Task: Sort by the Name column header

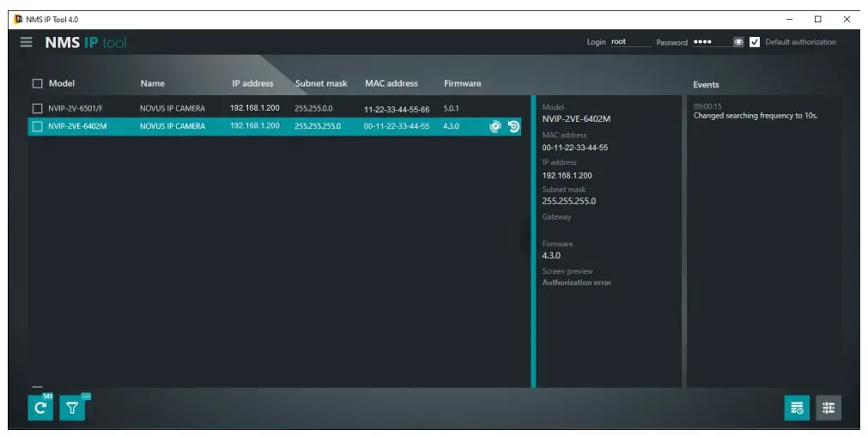Action: (152, 83)
